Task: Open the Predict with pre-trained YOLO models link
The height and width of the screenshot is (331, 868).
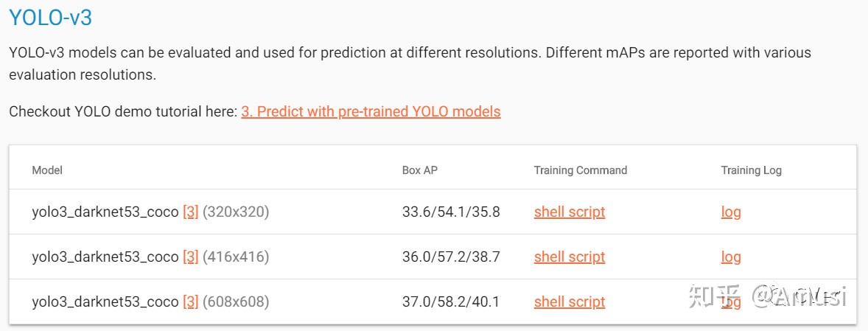Action: point(371,112)
